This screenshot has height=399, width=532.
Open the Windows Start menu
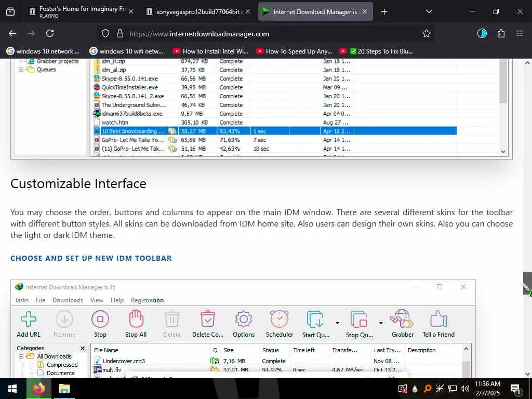[13, 389]
